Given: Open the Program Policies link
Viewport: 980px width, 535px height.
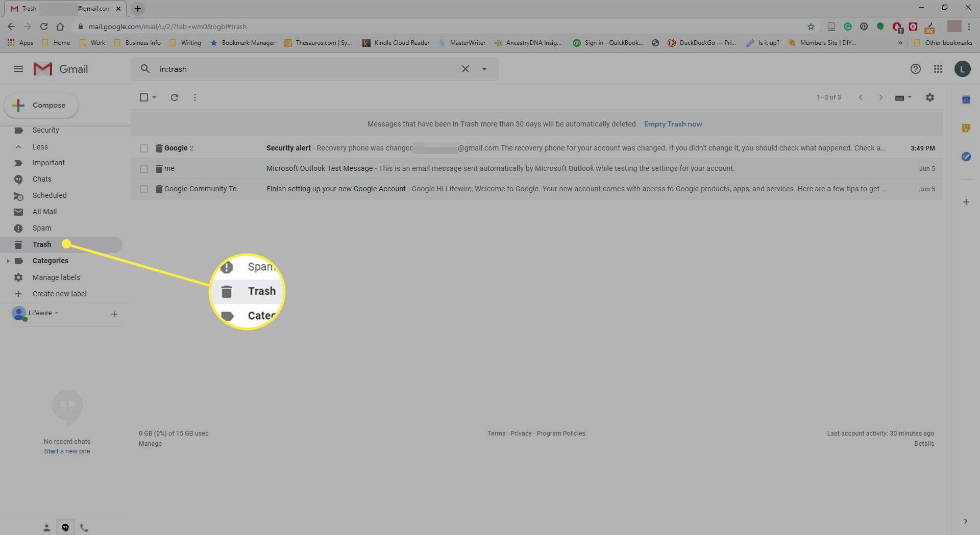Looking at the screenshot, I should 560,434.
